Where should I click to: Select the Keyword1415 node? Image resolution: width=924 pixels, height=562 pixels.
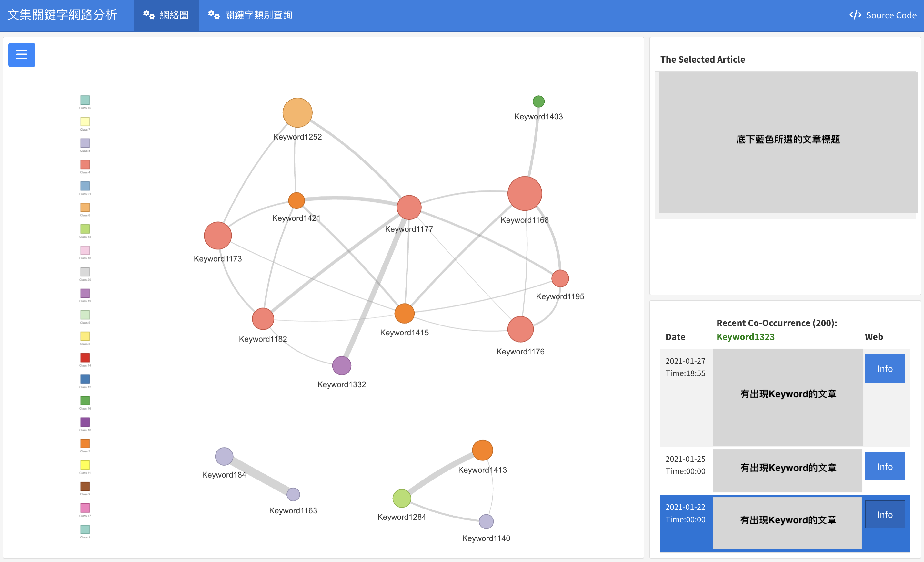(404, 313)
